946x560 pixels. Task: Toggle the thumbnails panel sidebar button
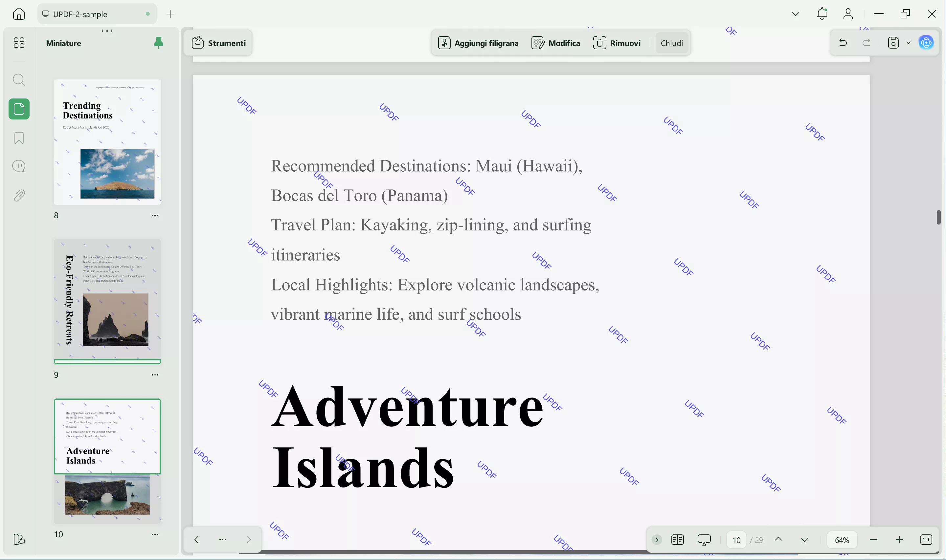19,109
